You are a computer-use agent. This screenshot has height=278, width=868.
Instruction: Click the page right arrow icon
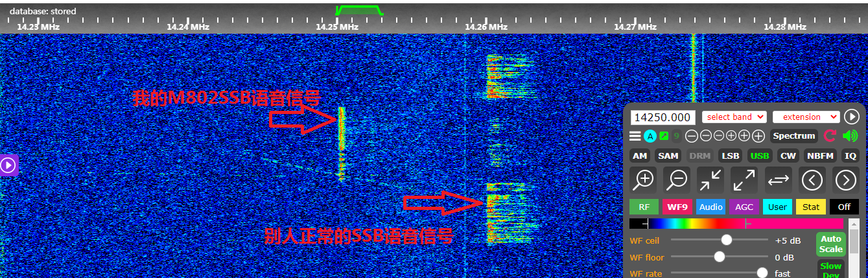(846, 180)
